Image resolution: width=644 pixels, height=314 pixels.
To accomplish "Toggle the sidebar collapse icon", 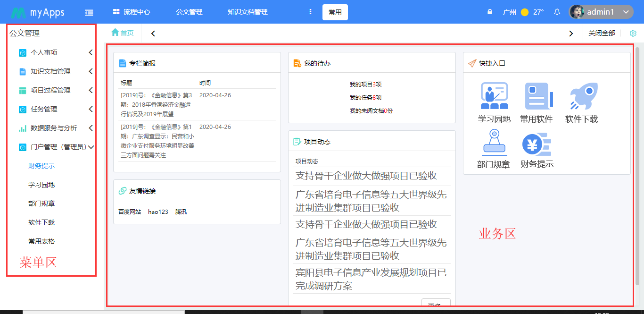I will point(89,12).
